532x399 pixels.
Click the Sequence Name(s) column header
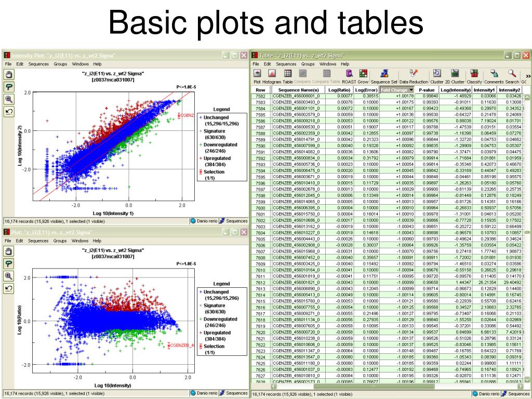coord(298,90)
